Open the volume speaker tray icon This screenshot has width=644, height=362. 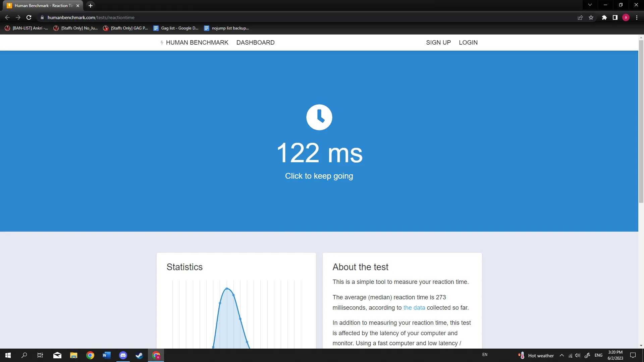[578, 355]
